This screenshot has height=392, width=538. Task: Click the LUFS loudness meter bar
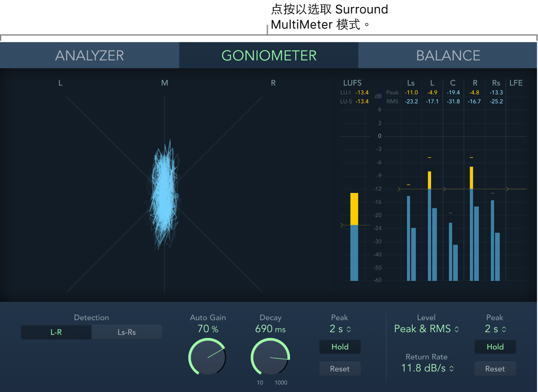pos(354,237)
